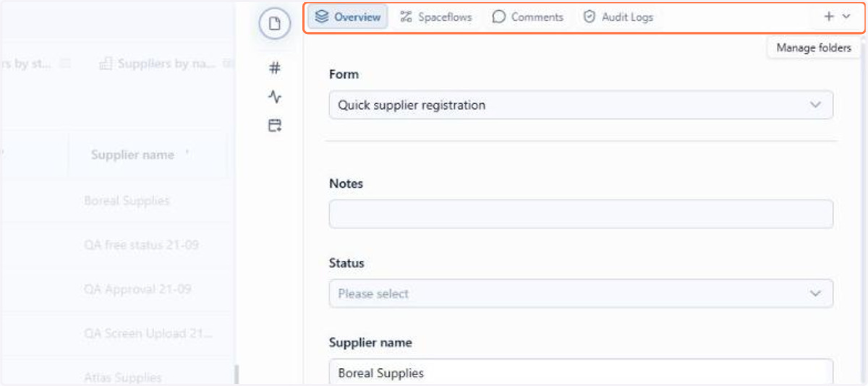This screenshot has width=868, height=386.
Task: Click the Status field label
Action: click(346, 263)
